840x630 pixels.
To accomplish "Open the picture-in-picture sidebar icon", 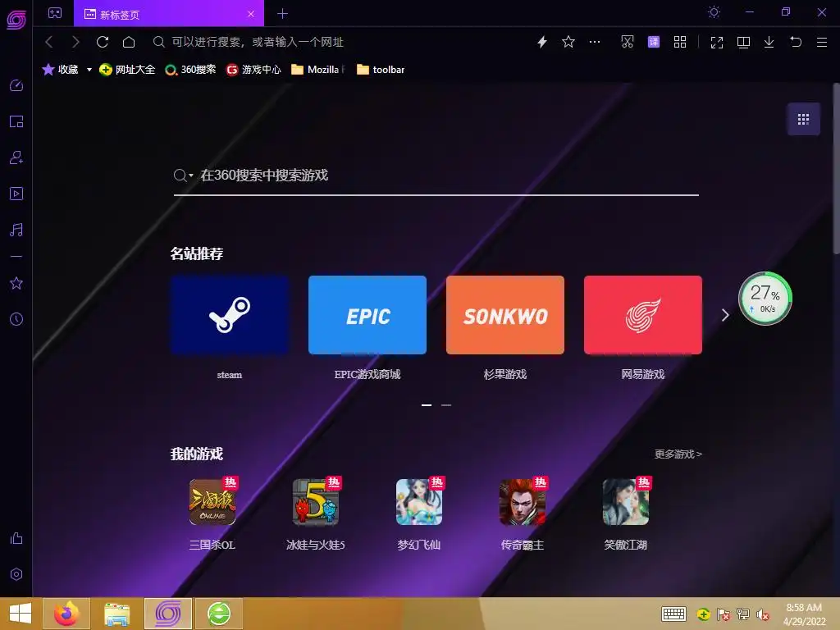I will tap(16, 121).
